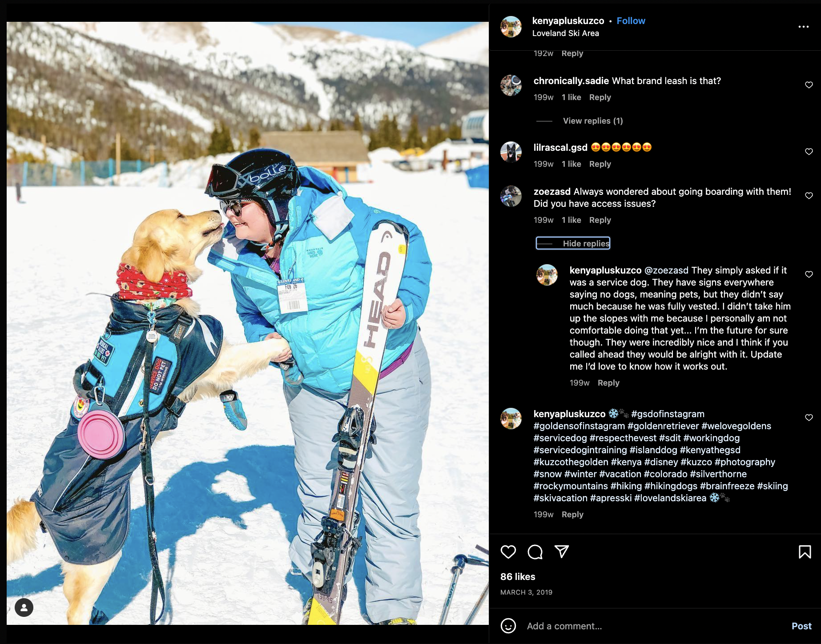The height and width of the screenshot is (644, 821).
Task: Reply to zoezasd's comment
Action: click(x=600, y=220)
